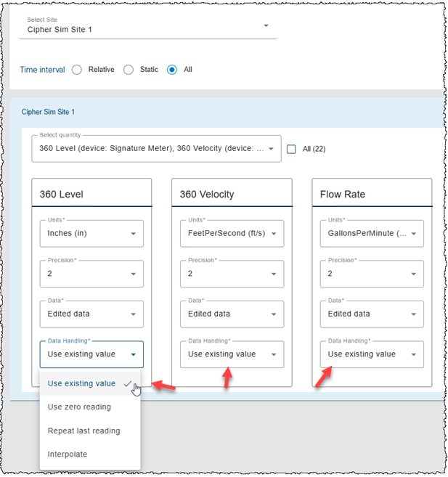The width and height of the screenshot is (448, 477).
Task: Choose Use zero reading option
Action: pos(79,407)
